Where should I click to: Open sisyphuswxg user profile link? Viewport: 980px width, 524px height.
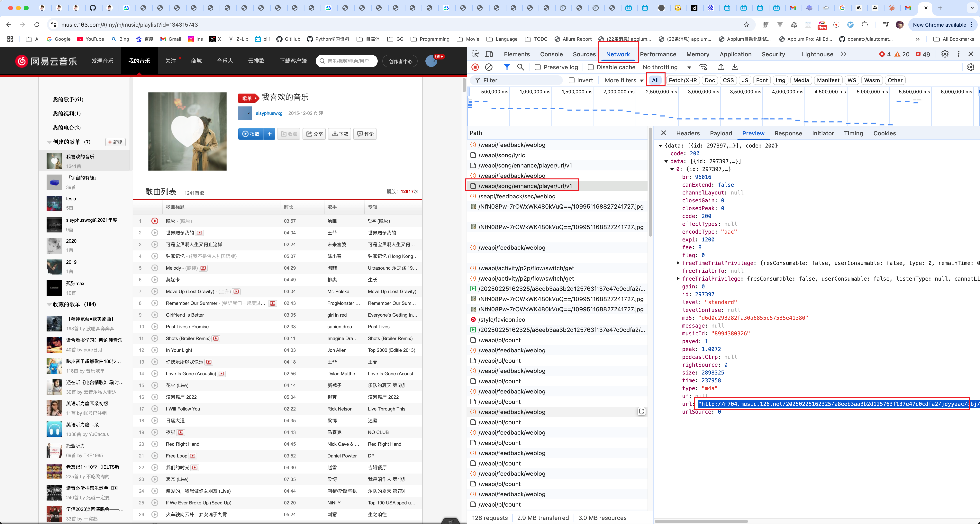269,113
